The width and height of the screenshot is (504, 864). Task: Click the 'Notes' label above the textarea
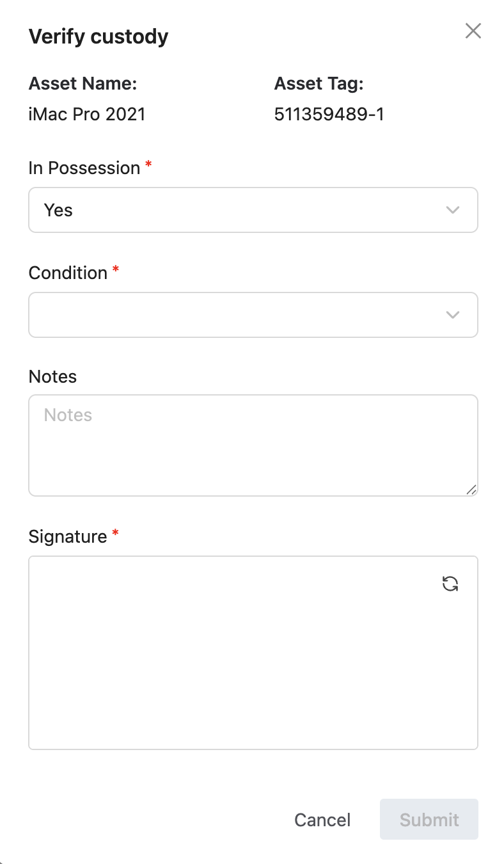52,376
